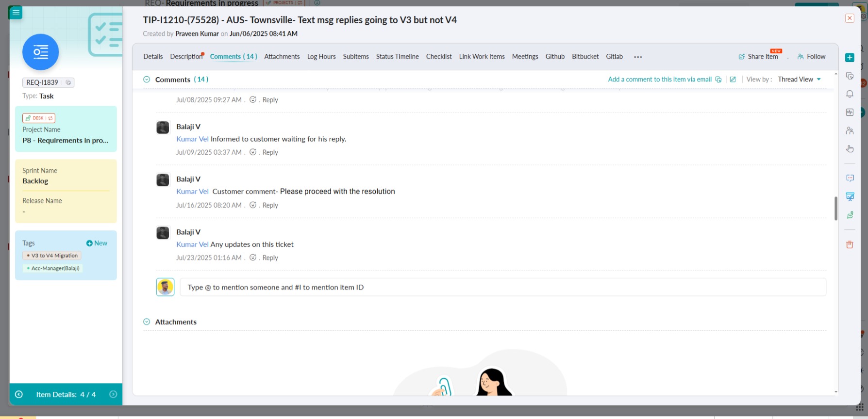Viewport: 868px width, 419px height.
Task: Click the bell reminder icon in right sidebar
Action: pyautogui.click(x=850, y=94)
